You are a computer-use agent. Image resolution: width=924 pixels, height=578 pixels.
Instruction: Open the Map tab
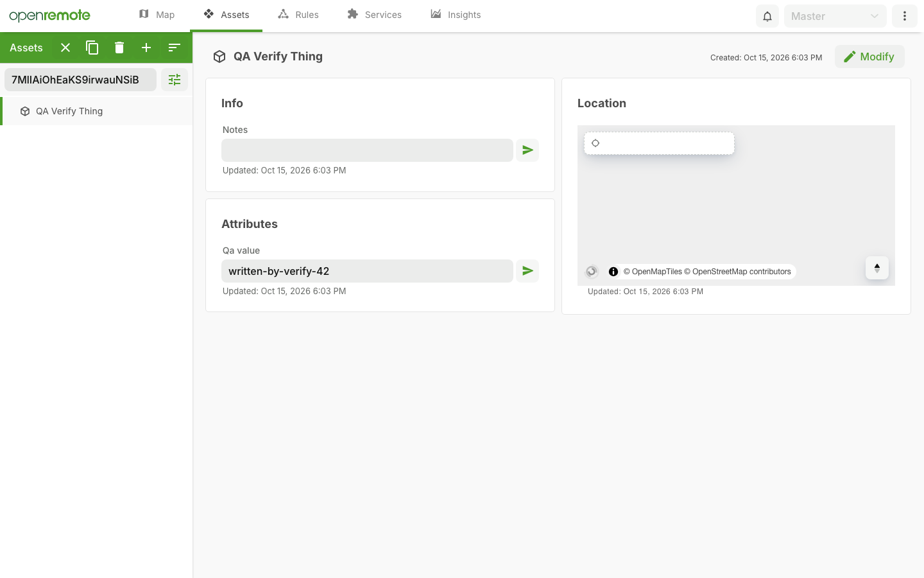pyautogui.click(x=157, y=15)
